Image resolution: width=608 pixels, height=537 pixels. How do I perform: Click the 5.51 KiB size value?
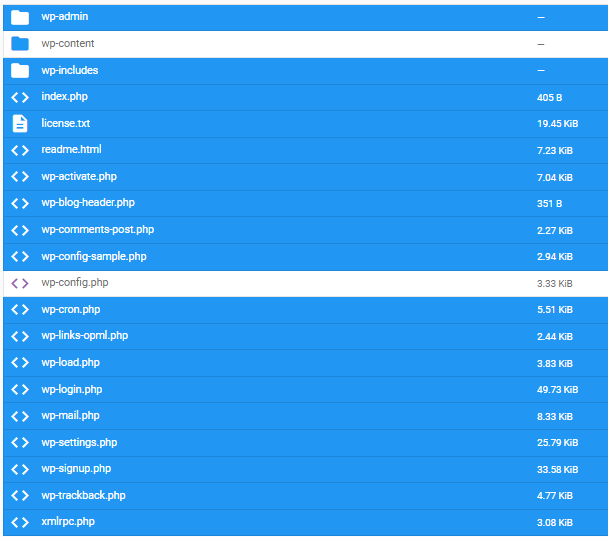(555, 310)
